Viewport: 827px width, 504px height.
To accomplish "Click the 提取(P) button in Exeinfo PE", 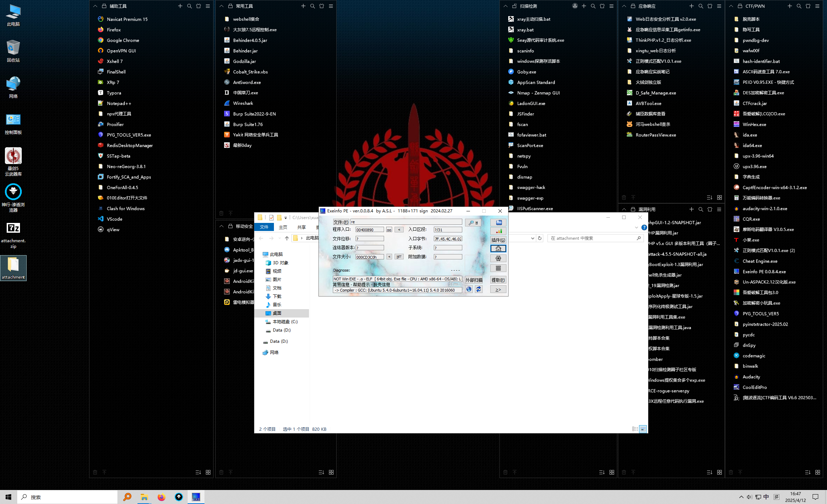I will pyautogui.click(x=498, y=280).
